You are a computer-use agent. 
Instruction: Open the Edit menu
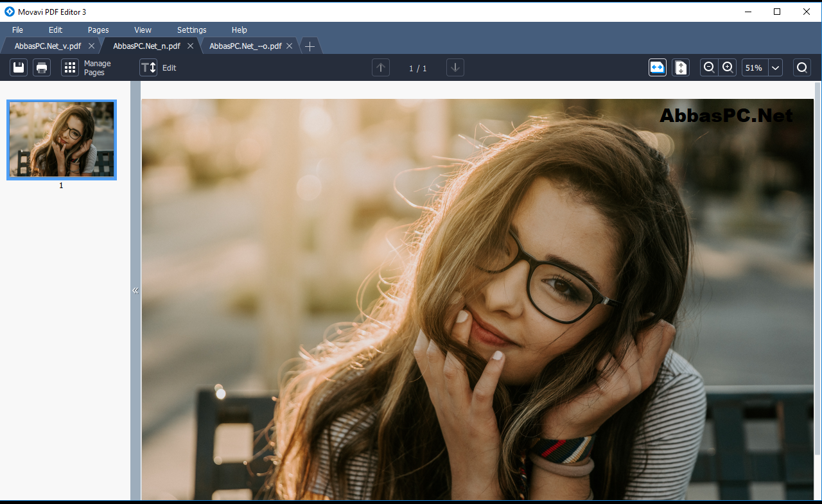click(56, 30)
